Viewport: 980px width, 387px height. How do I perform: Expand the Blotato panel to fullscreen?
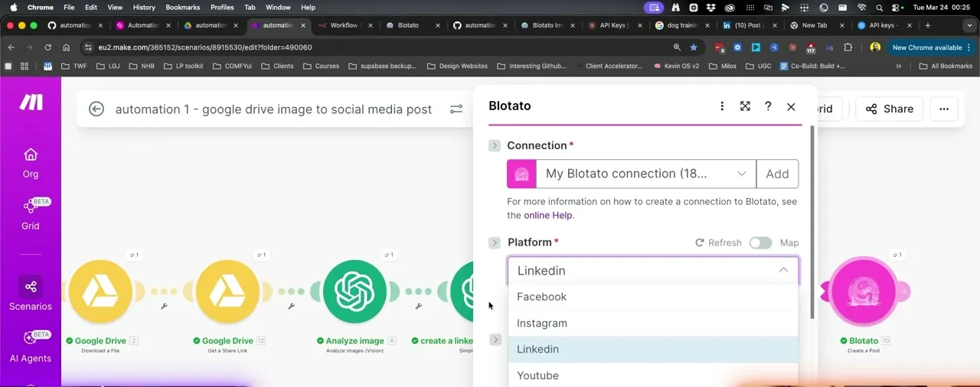(x=745, y=106)
